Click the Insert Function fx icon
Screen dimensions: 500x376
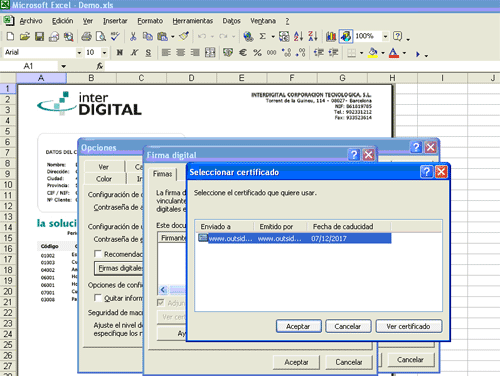click(99, 66)
